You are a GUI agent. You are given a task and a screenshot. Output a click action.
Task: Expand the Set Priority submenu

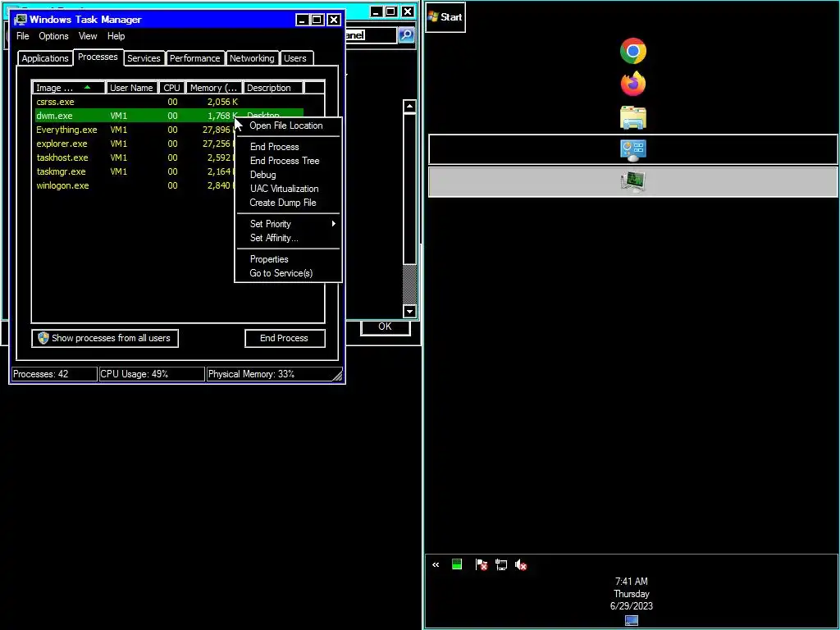288,224
